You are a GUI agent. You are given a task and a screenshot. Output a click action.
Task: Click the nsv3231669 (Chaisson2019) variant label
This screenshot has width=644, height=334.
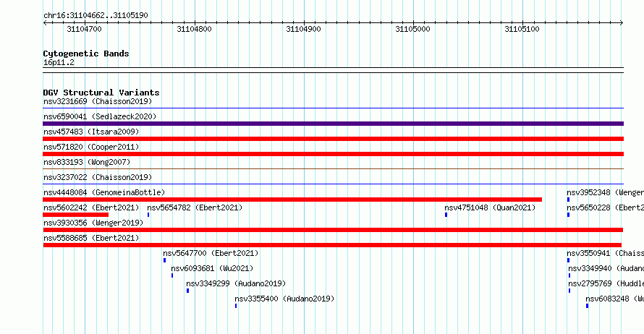click(98, 101)
